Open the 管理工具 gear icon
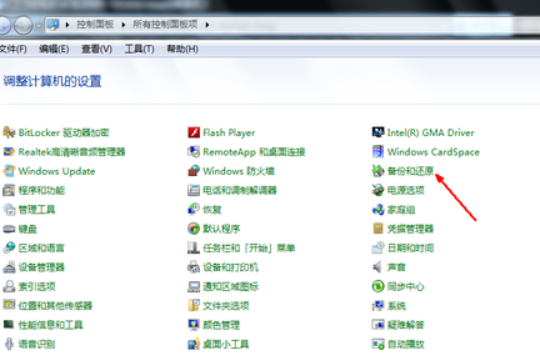 [9, 210]
